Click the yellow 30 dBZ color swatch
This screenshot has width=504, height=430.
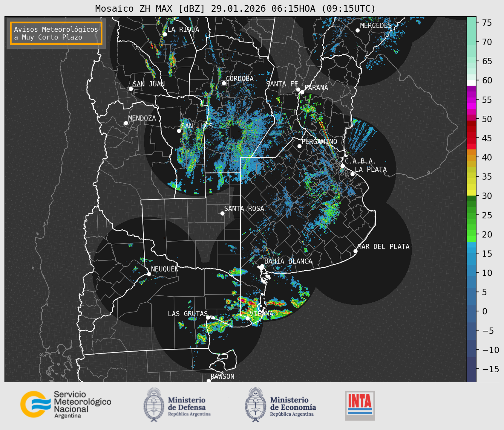(x=471, y=193)
